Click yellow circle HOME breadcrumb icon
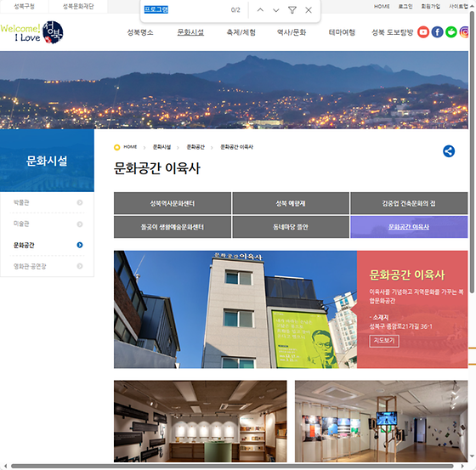Viewport: 476px width, 470px height. 117,147
